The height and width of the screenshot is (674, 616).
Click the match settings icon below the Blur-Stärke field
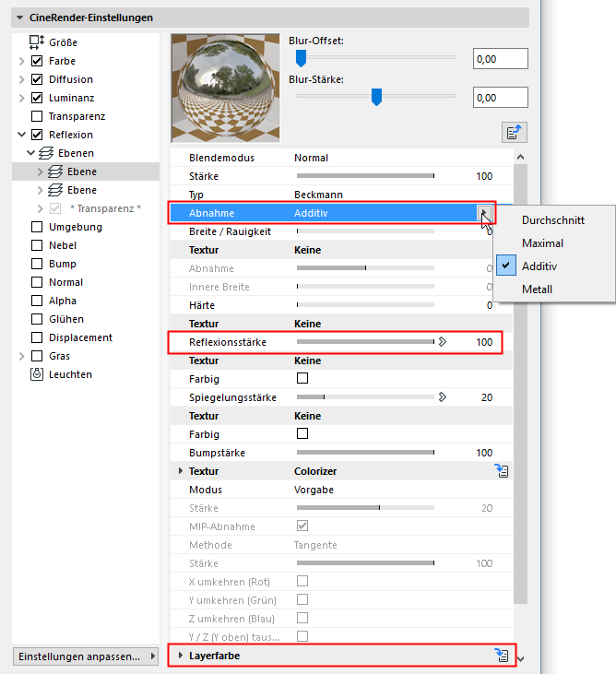515,133
